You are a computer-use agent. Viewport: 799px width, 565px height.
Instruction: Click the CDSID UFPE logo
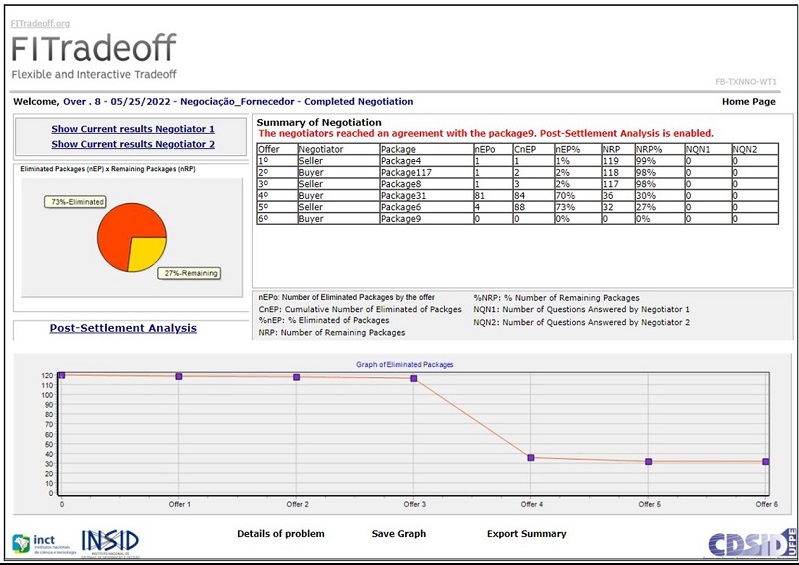point(752,542)
